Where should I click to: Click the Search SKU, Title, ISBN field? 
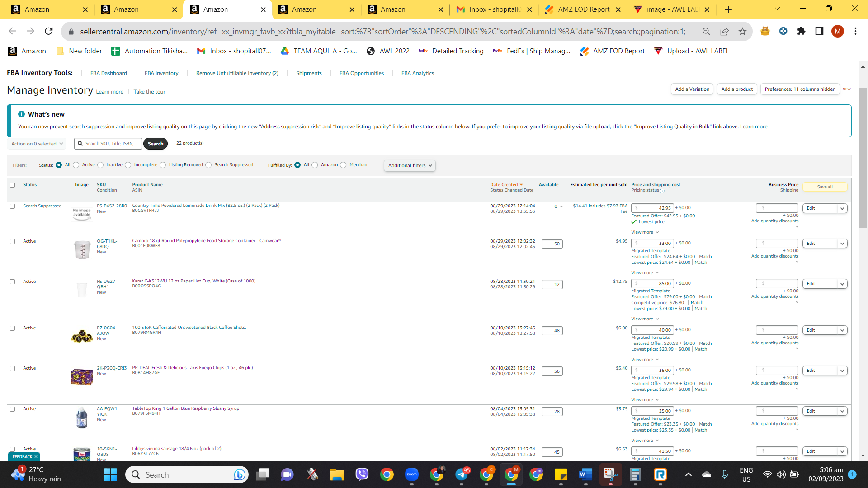point(108,144)
